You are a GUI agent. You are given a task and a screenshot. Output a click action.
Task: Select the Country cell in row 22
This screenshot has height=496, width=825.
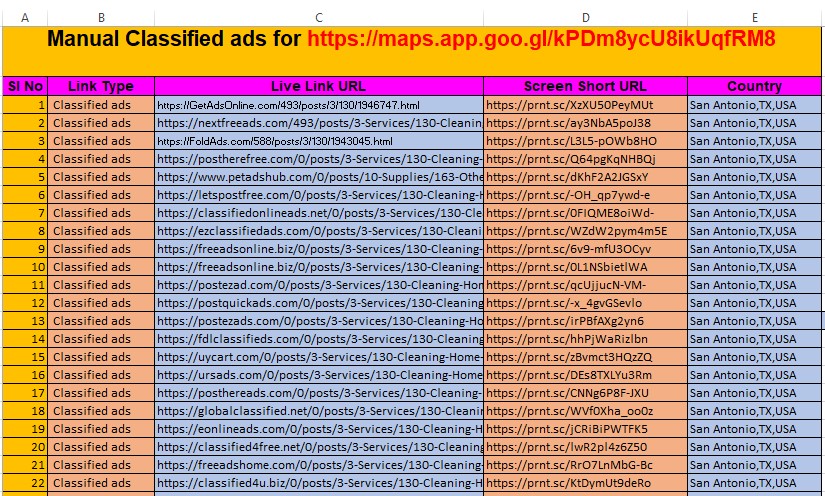pyautogui.click(x=754, y=483)
